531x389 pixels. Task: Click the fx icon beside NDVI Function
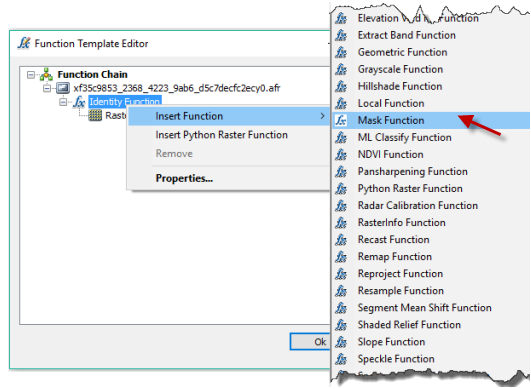pyautogui.click(x=341, y=154)
